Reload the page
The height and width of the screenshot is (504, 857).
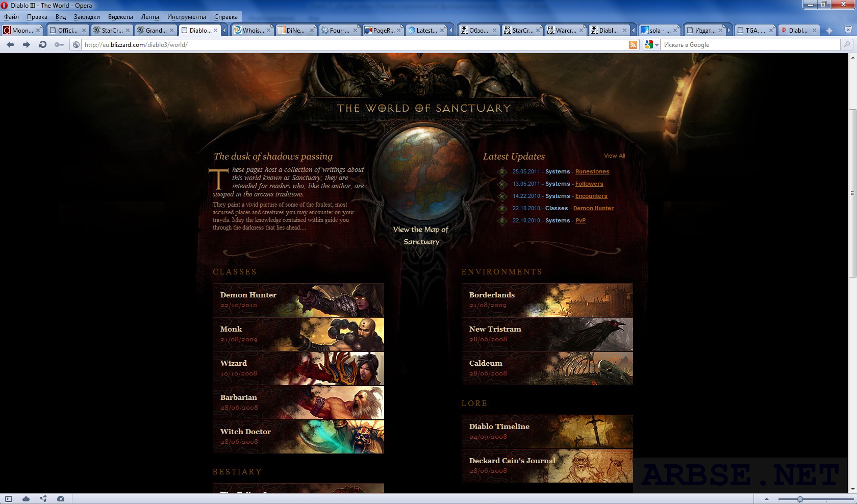click(x=43, y=45)
